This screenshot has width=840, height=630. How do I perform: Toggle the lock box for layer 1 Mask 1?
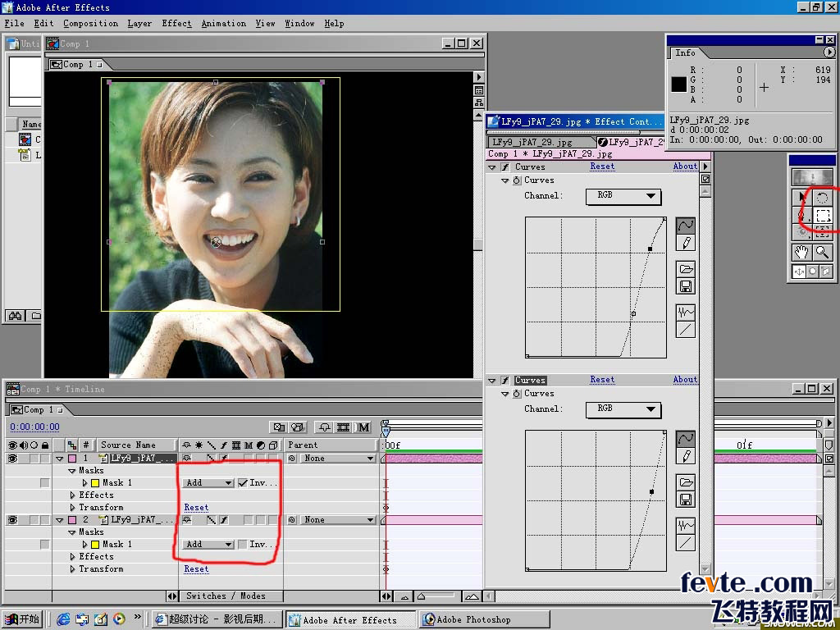[44, 483]
